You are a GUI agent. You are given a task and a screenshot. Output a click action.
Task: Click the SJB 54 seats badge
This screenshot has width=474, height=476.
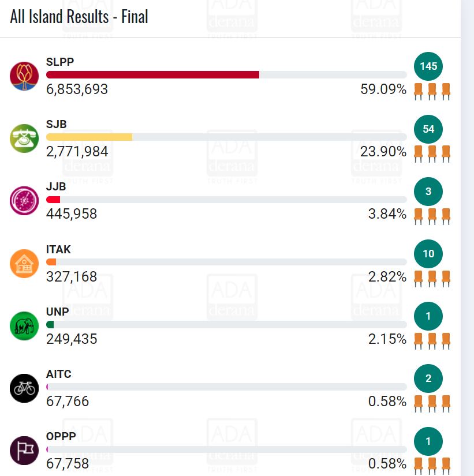[428, 129]
